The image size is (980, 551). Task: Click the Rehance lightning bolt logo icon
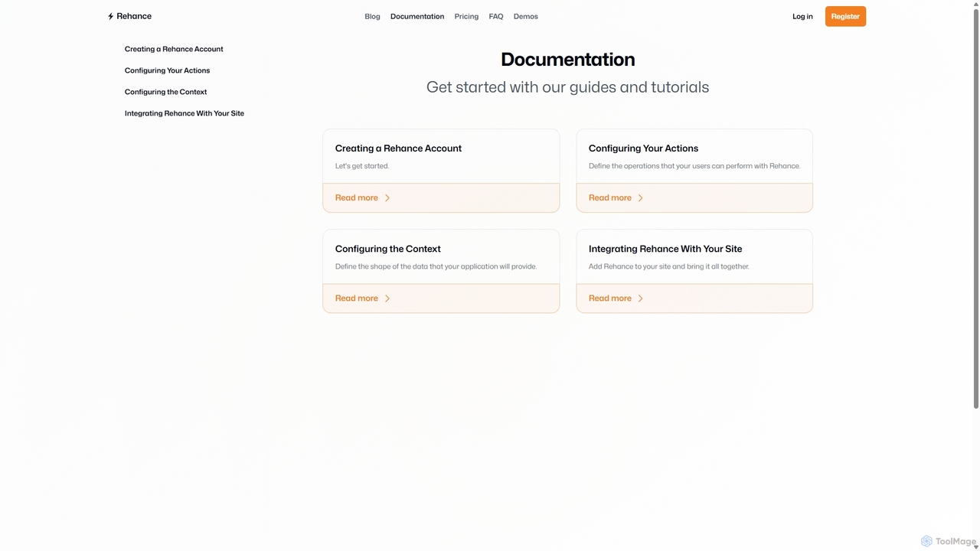point(110,16)
